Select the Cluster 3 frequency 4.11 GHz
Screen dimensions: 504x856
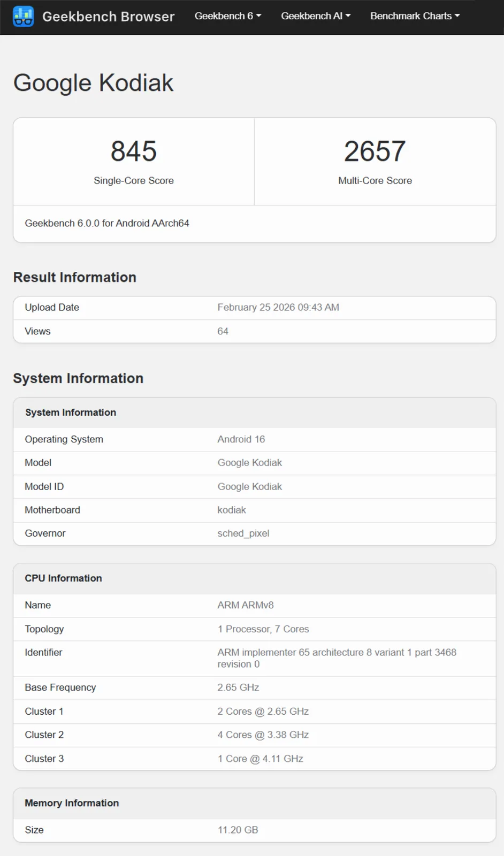tap(261, 759)
